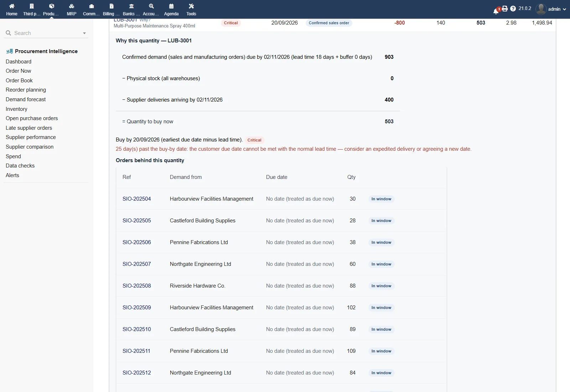This screenshot has width=570, height=392.
Task: View notifications bell icon
Action: pos(496,11)
